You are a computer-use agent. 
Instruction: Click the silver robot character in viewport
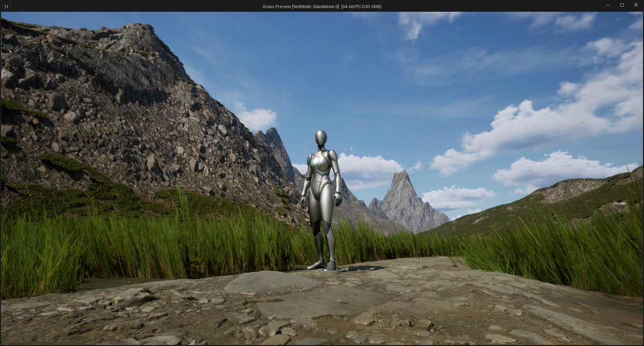click(x=321, y=200)
